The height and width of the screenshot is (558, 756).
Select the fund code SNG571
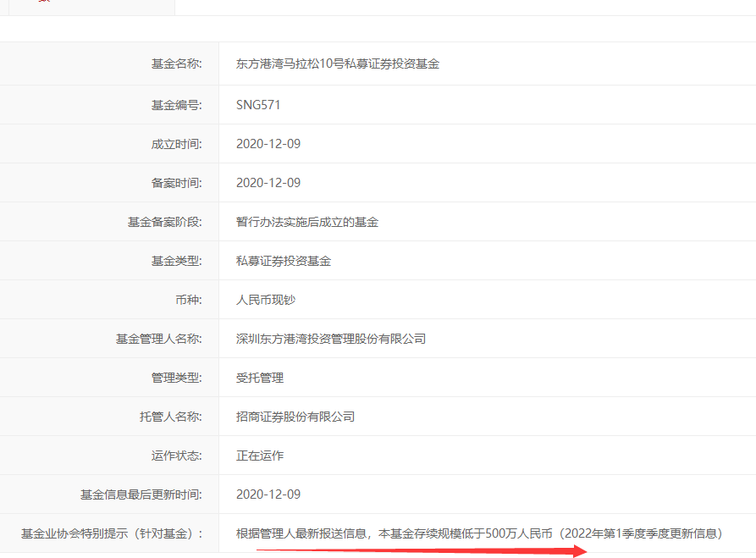[x=258, y=105]
